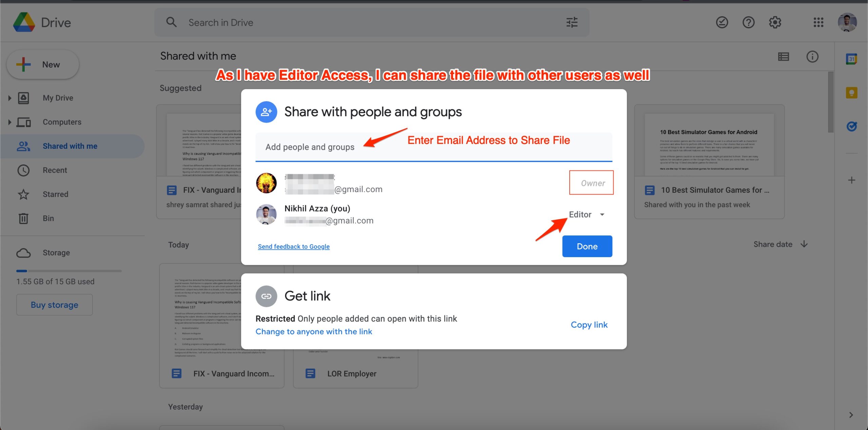Select Starred sidebar menu item
The image size is (868, 430).
coord(56,194)
